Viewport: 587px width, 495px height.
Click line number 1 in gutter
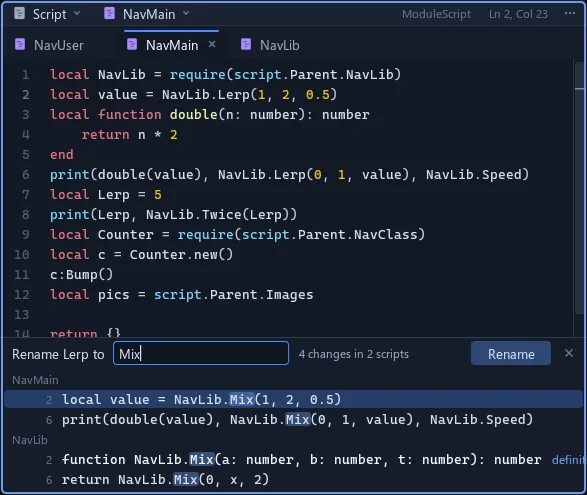(25, 75)
